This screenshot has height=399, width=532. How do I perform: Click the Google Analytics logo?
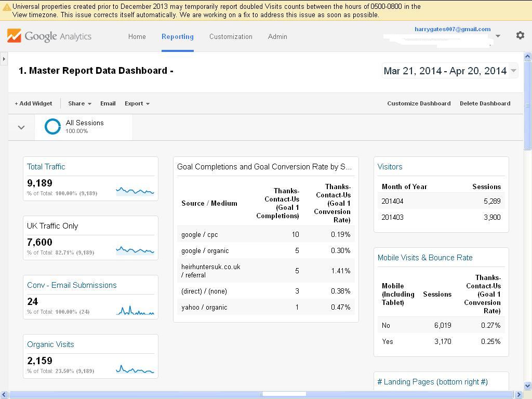point(49,36)
